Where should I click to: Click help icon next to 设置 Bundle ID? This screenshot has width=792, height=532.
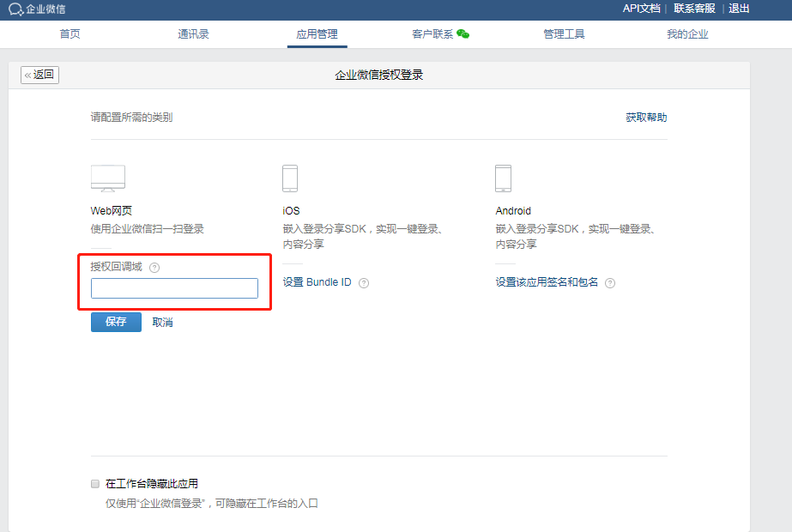pyautogui.click(x=364, y=283)
